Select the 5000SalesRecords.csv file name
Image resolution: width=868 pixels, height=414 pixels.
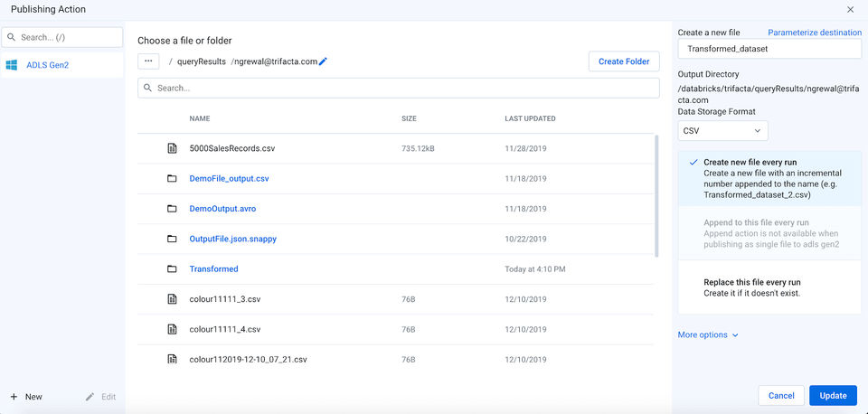tap(232, 148)
